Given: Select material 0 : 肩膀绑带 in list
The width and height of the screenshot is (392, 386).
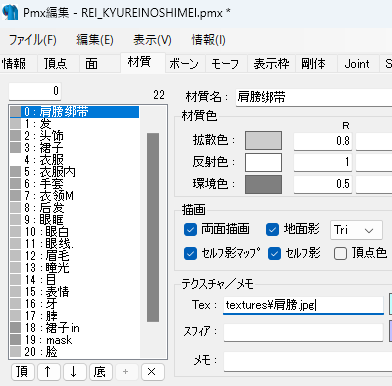Looking at the screenshot, I should pyautogui.click(x=74, y=112).
